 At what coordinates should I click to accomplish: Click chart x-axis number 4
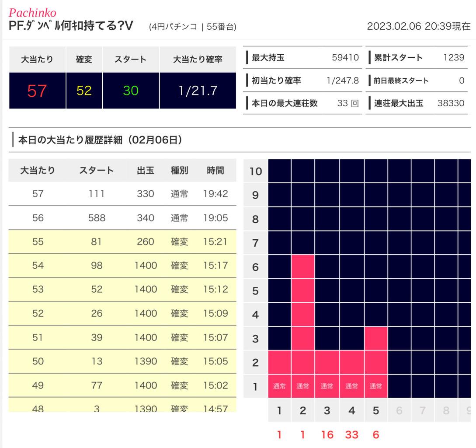pos(351,411)
